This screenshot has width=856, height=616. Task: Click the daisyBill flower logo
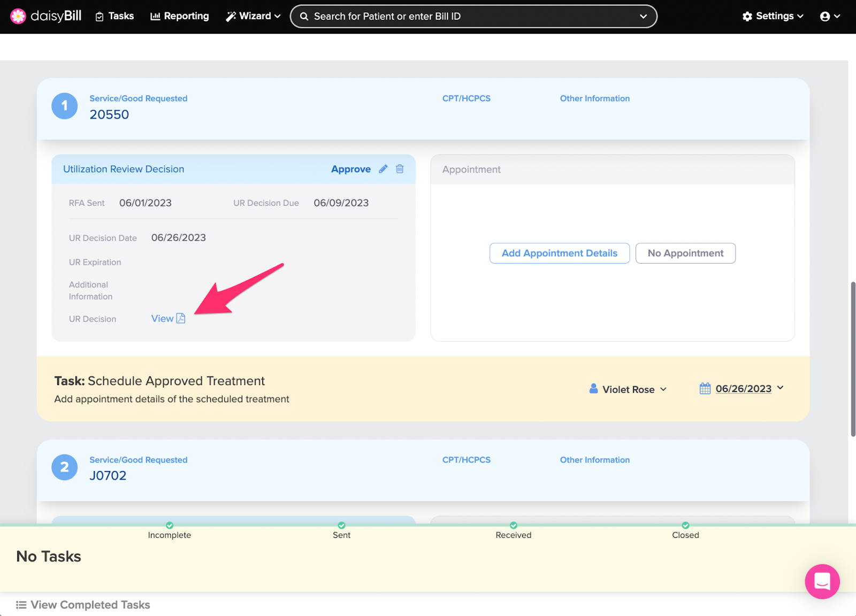(x=18, y=17)
